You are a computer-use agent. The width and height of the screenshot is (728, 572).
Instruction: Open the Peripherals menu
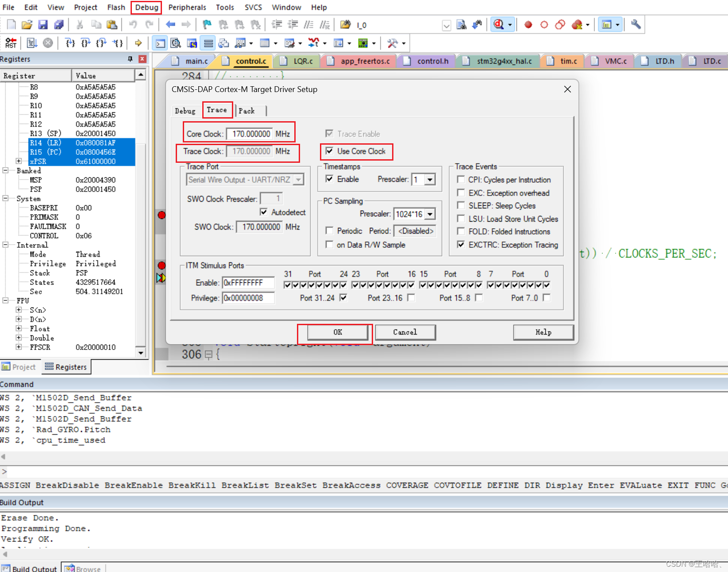click(x=187, y=7)
